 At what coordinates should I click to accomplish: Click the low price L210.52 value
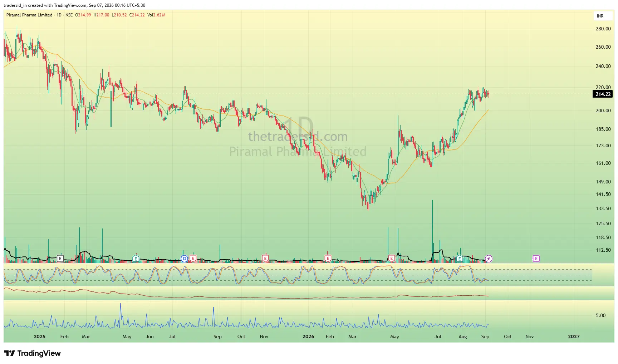119,15
